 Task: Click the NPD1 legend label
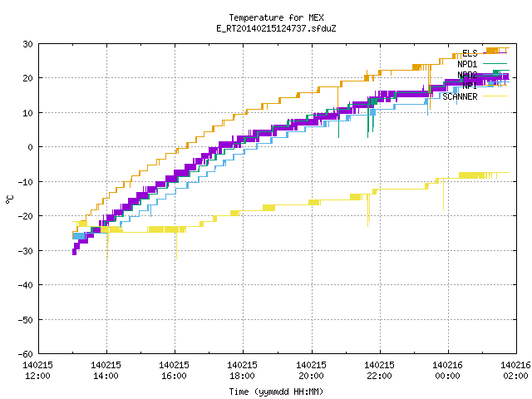tap(467, 64)
